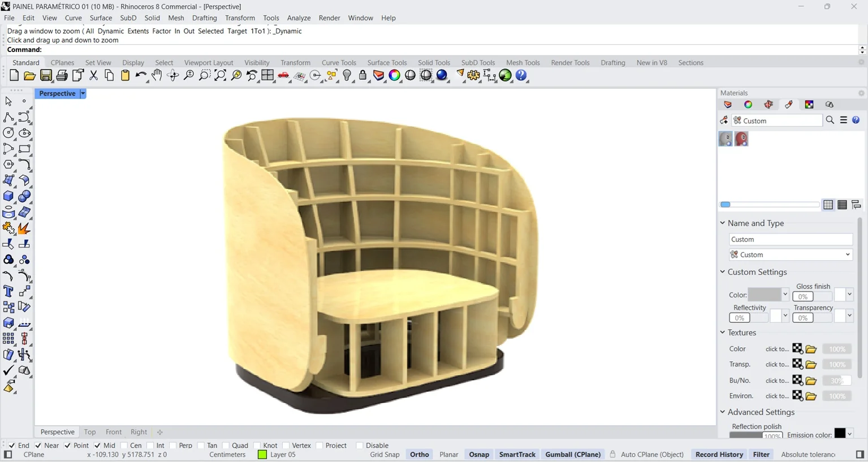Toggle Ortho in the status bar
The height and width of the screenshot is (462, 868).
(x=419, y=455)
